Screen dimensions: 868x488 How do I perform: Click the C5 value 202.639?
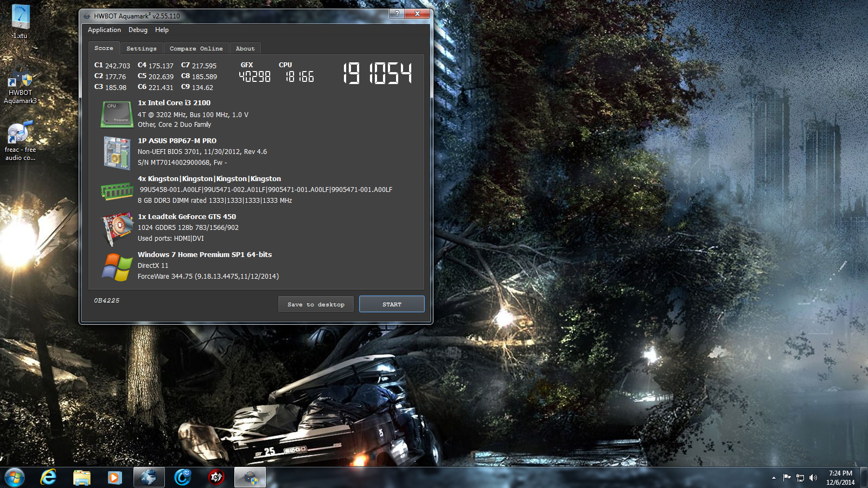[161, 77]
